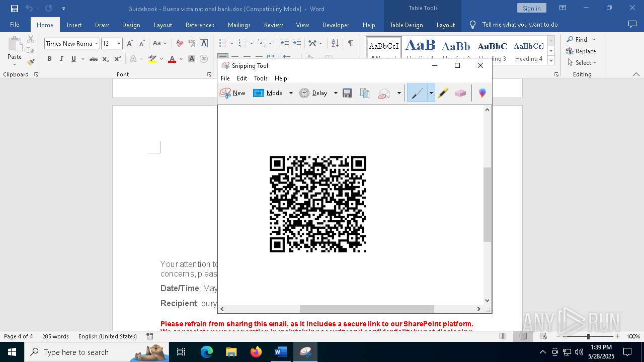Switch to Web Layout view in the status bar
Screen dimensions: 644x362
coord(543,336)
